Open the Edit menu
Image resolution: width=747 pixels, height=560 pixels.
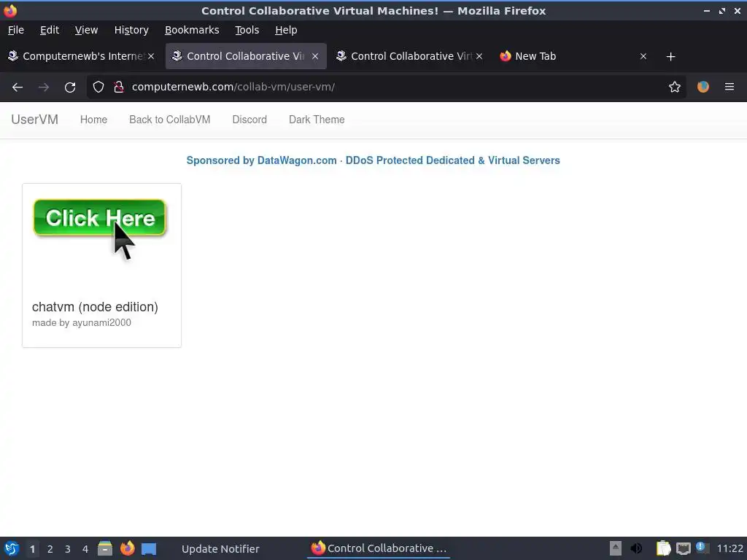pos(50,30)
